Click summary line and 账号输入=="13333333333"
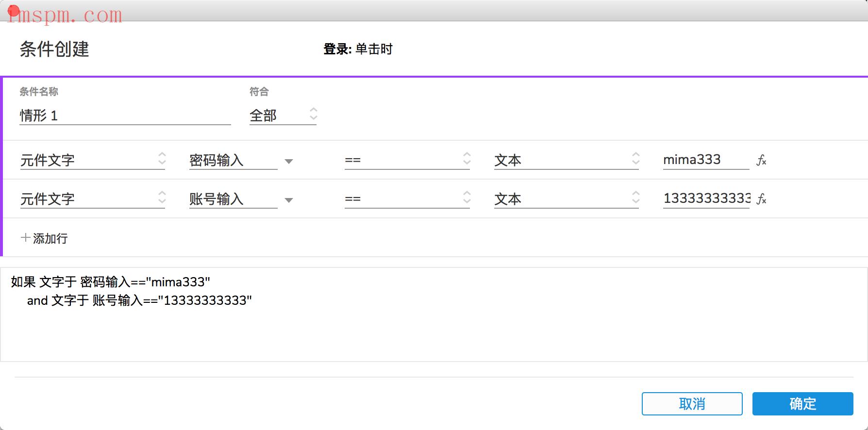Viewport: 868px width, 430px height. click(x=139, y=300)
